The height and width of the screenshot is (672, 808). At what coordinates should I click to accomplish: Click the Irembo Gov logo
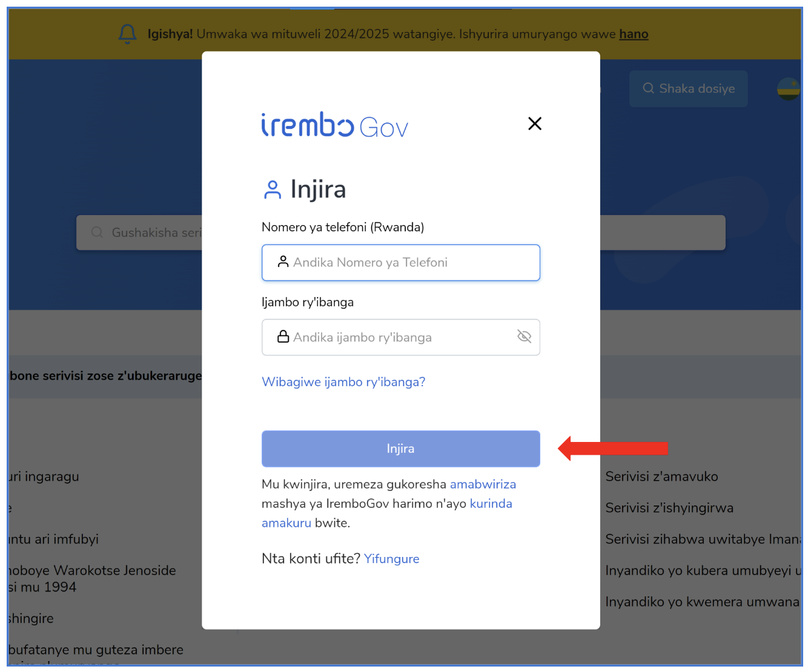pos(335,125)
